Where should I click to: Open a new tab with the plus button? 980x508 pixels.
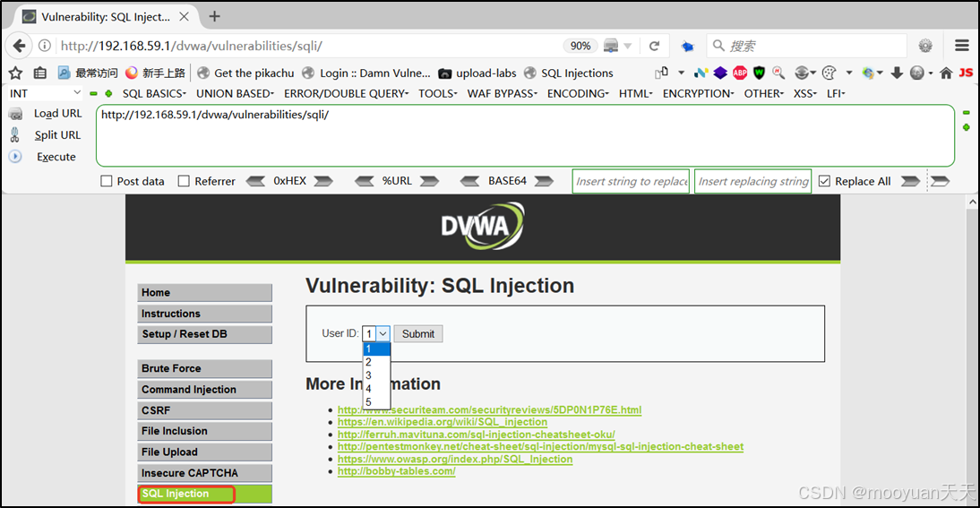pyautogui.click(x=214, y=16)
